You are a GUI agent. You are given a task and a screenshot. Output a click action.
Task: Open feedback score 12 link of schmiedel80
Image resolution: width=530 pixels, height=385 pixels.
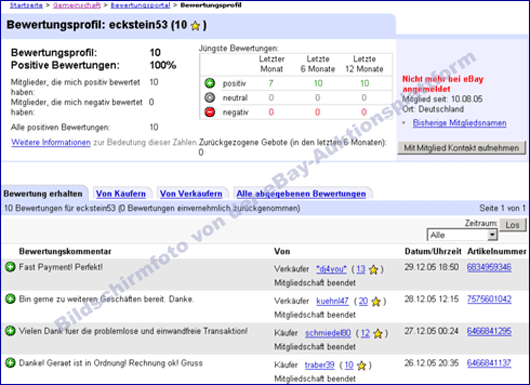coord(365,333)
